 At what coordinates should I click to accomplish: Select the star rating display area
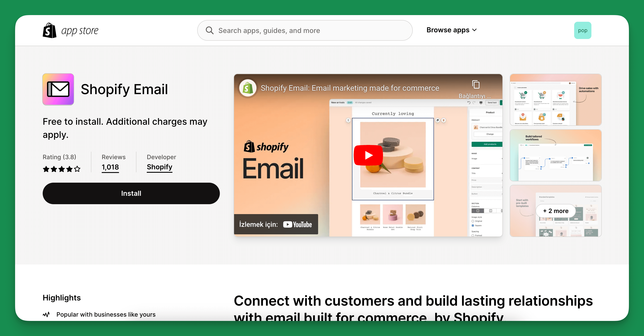click(x=61, y=168)
